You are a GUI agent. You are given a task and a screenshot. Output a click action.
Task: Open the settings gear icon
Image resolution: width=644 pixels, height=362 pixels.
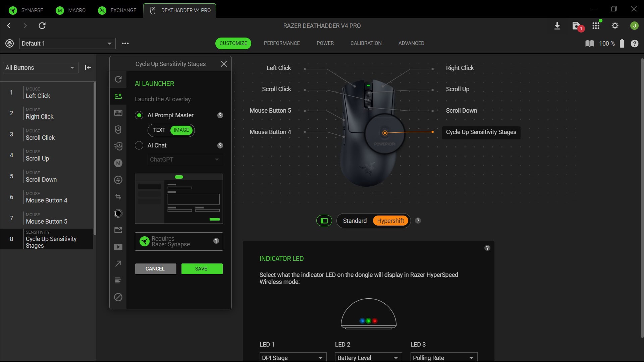tap(615, 26)
